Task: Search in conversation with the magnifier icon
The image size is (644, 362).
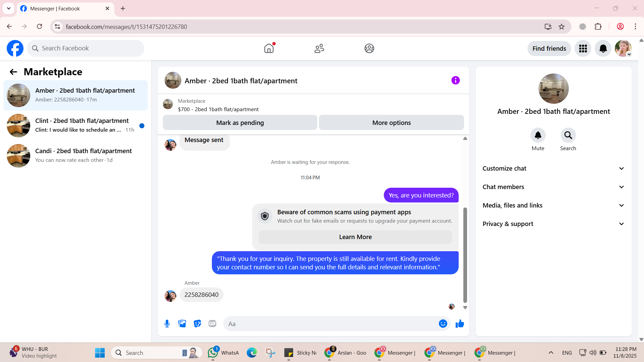Action: click(568, 135)
